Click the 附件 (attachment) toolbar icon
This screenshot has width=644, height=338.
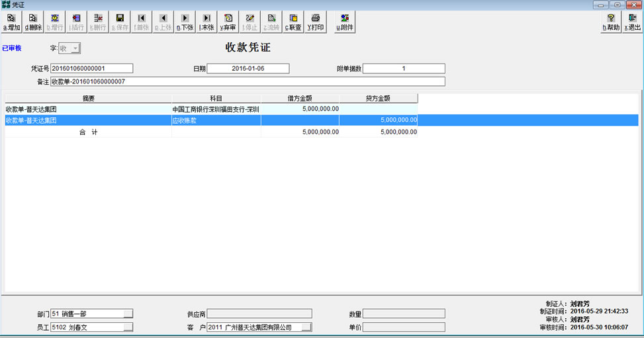tap(345, 22)
